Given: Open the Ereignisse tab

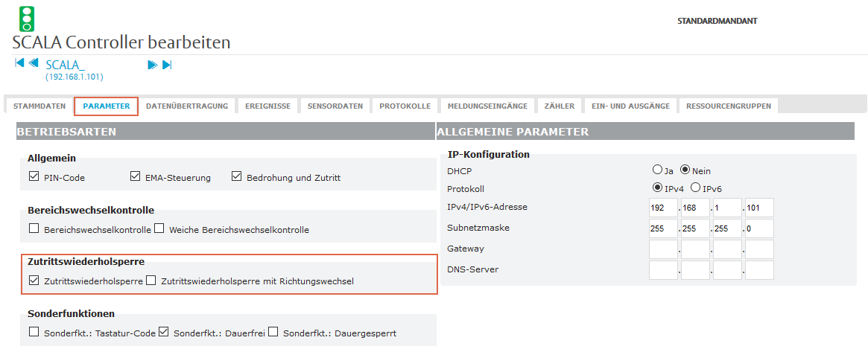Looking at the screenshot, I should 267,106.
